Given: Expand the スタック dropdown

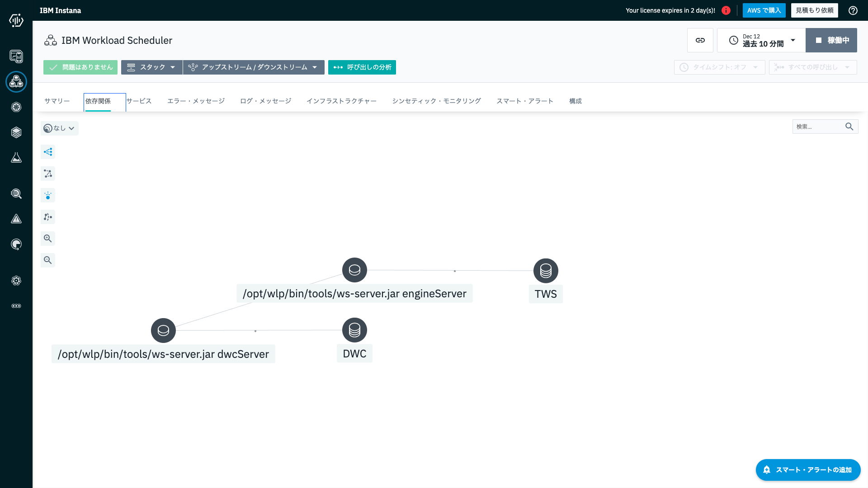Looking at the screenshot, I should tap(151, 67).
